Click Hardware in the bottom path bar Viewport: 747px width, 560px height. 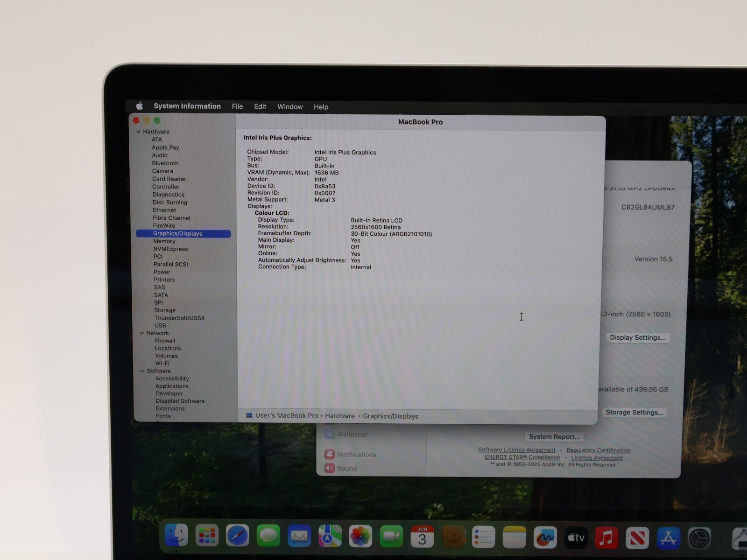pyautogui.click(x=340, y=416)
